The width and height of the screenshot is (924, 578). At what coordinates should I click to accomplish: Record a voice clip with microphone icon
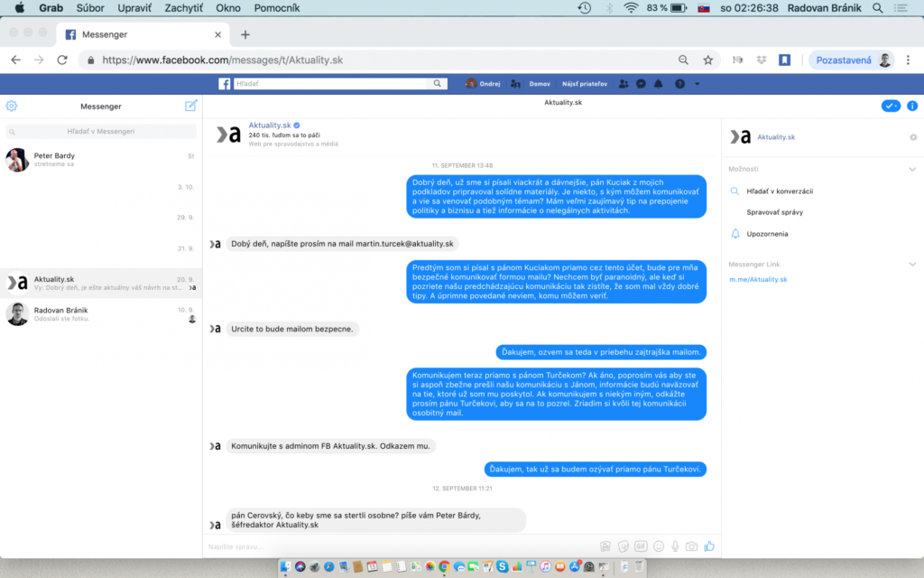675,546
